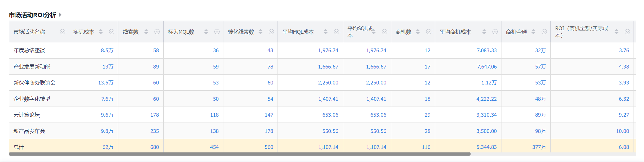Select the 产业发展新动能 activity name
The height and width of the screenshot is (162, 644).
32,67
